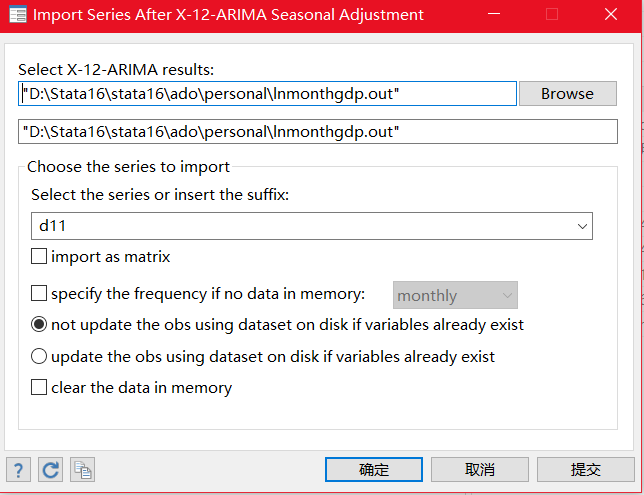644x495 pixels.
Task: Maximize the Import Series dialog window
Action: click(x=552, y=15)
